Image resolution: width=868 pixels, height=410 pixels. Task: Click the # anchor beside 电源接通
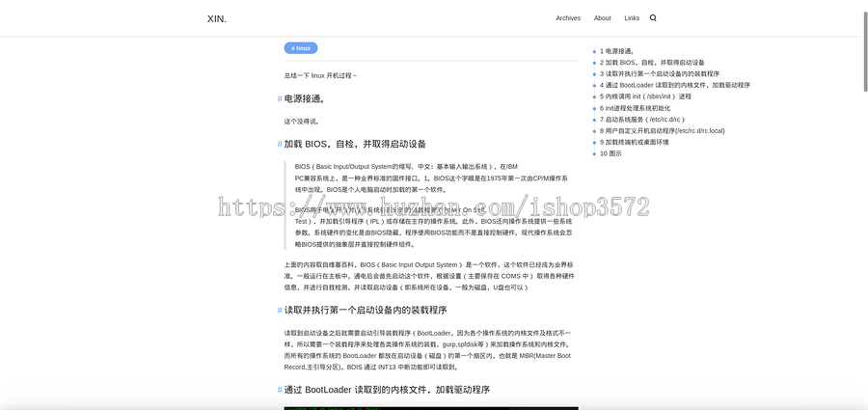(280, 99)
